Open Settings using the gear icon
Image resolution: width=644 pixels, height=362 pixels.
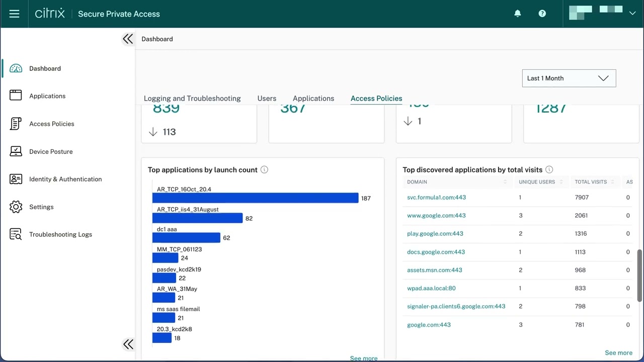point(15,207)
